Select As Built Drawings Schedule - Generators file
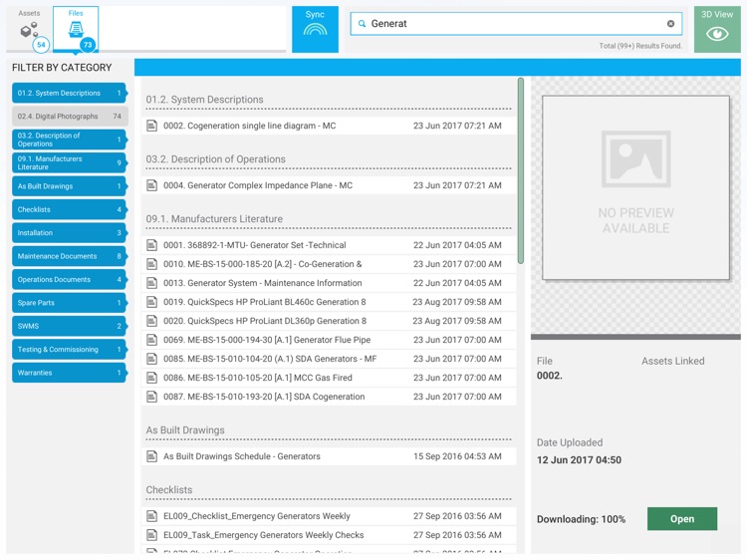The height and width of the screenshot is (560, 747). (x=329, y=456)
